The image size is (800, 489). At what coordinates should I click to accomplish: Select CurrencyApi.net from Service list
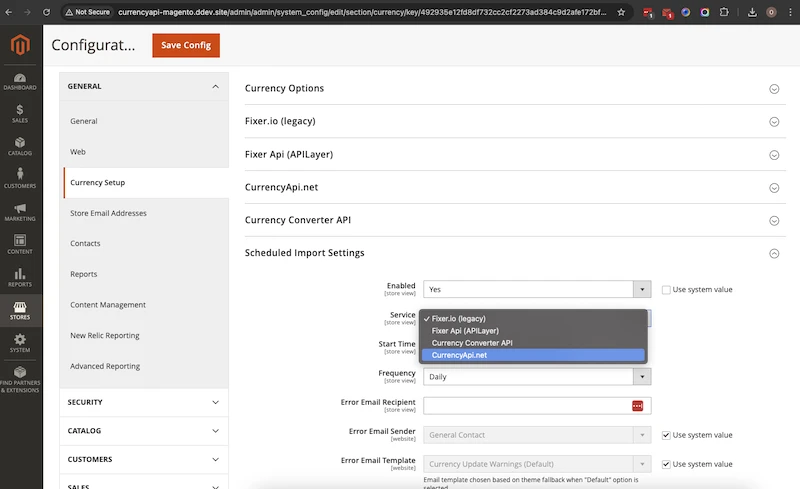click(x=459, y=355)
